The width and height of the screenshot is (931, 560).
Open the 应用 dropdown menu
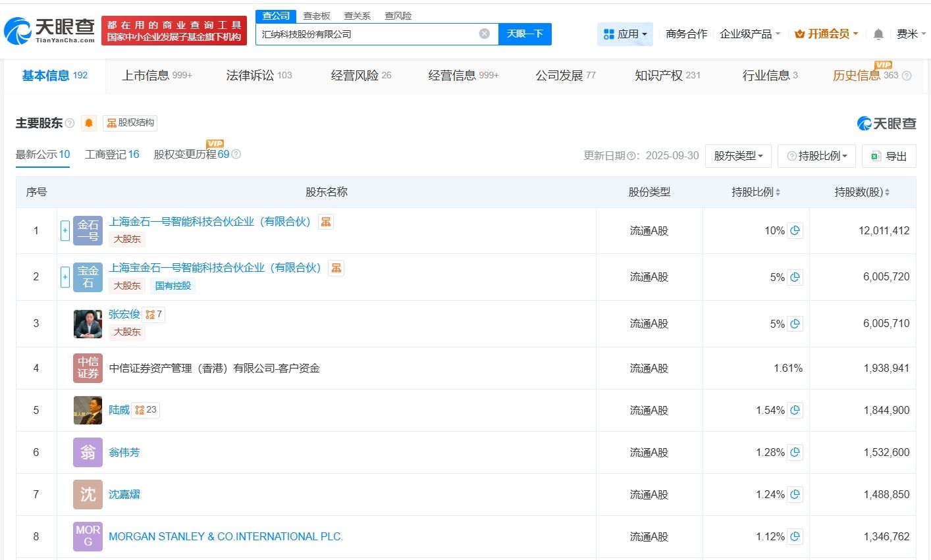point(625,34)
